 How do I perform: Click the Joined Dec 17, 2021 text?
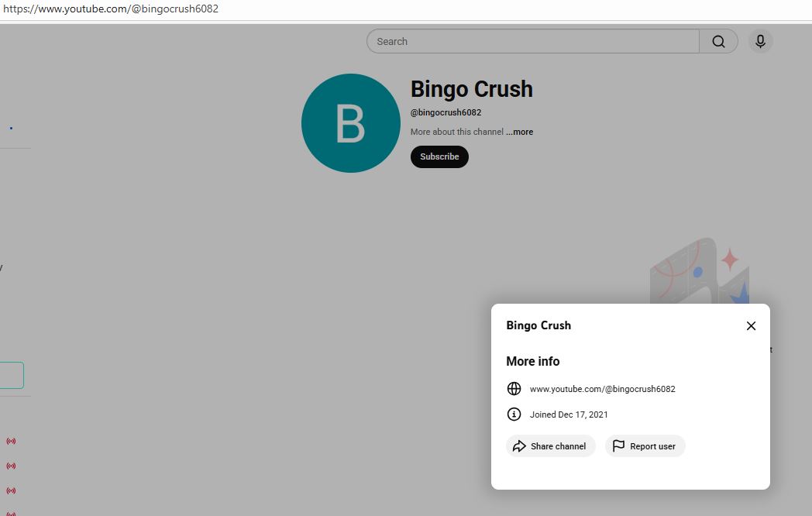pyautogui.click(x=569, y=415)
